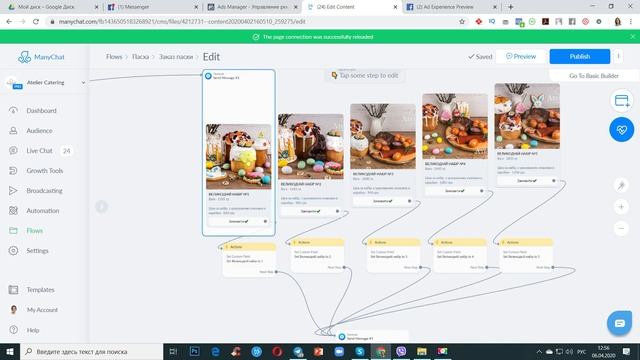The image size is (640, 360).
Task: Publish the flow
Action: tap(580, 56)
